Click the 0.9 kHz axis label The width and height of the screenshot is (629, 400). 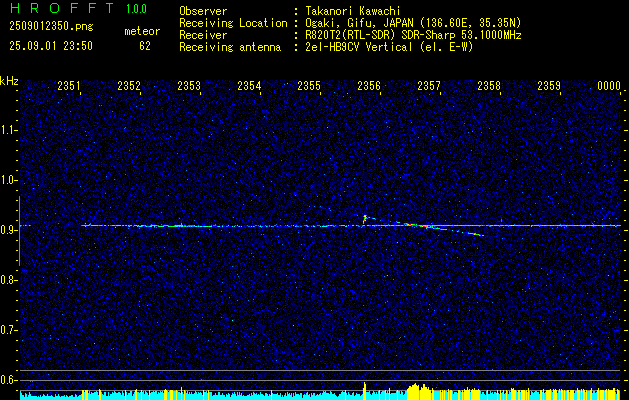point(8,230)
